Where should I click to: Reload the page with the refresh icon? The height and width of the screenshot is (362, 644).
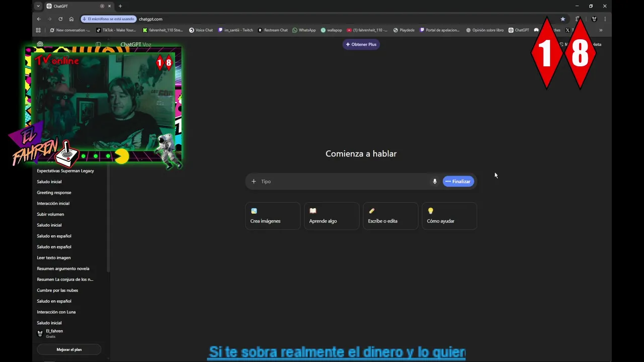coord(60,19)
